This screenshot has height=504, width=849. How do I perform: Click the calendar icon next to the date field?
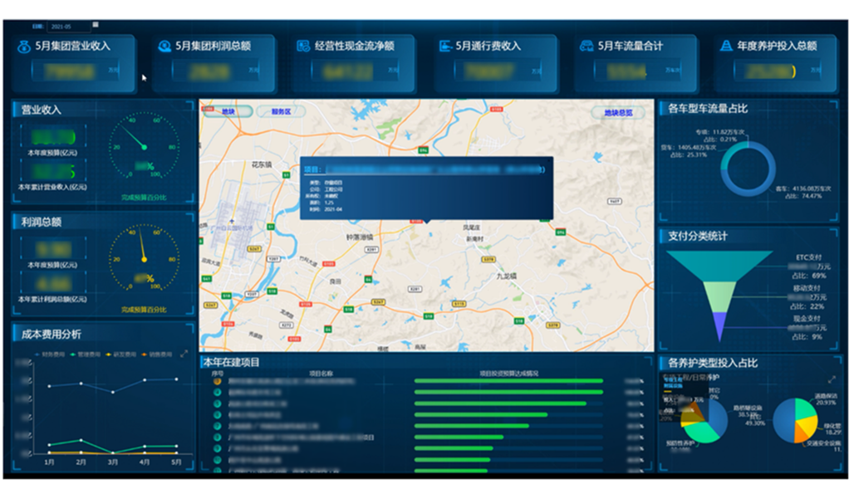95,26
